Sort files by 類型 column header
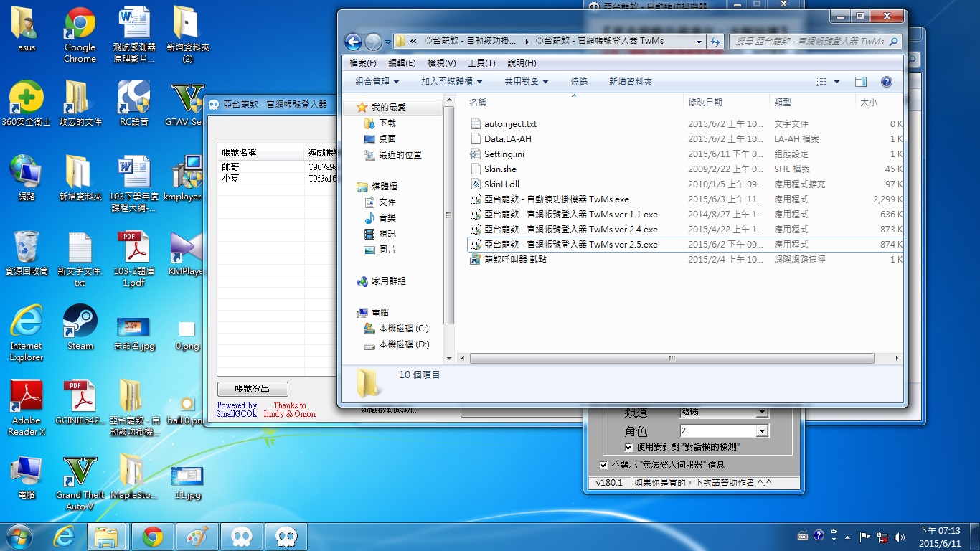 coord(811,103)
